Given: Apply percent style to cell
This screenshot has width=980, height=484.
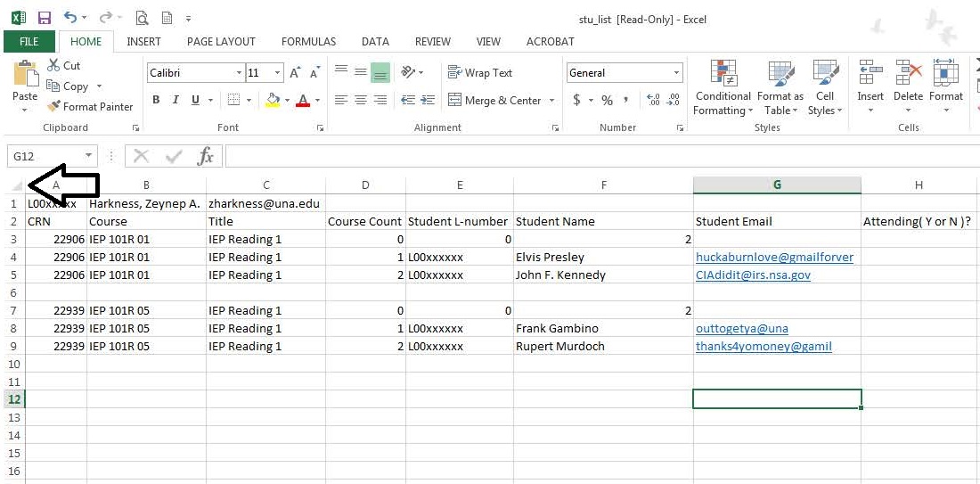Looking at the screenshot, I should point(607,101).
